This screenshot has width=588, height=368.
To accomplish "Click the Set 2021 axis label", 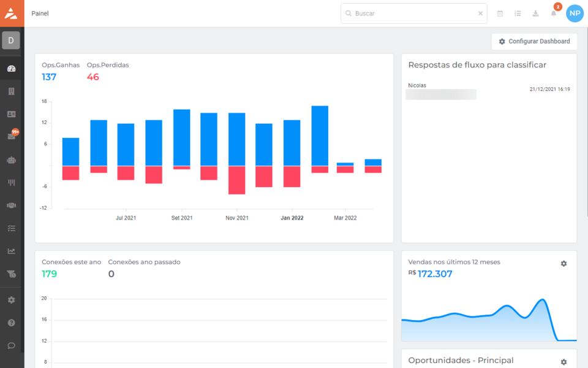I will coord(182,218).
